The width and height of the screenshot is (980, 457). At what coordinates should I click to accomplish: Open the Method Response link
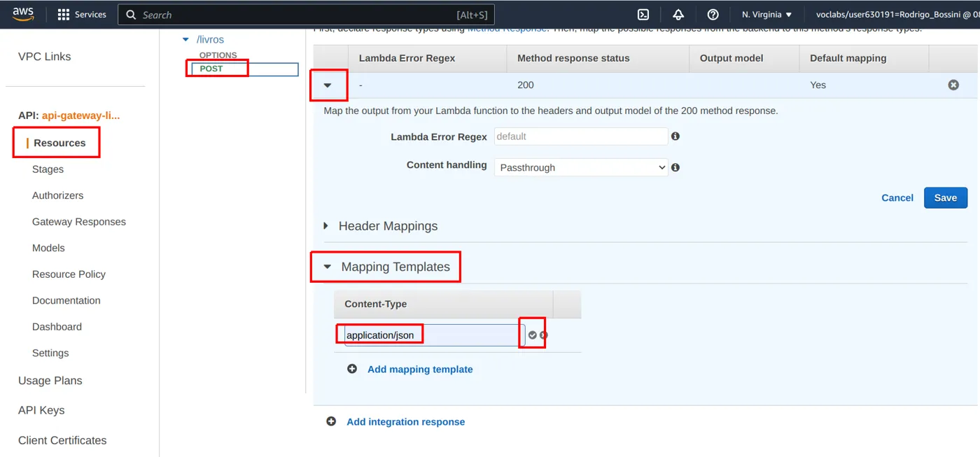tap(507, 31)
